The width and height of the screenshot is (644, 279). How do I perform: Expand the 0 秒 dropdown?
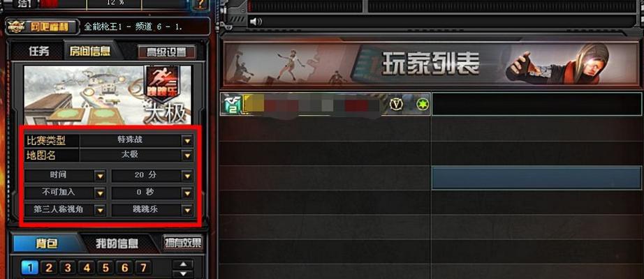(x=187, y=193)
